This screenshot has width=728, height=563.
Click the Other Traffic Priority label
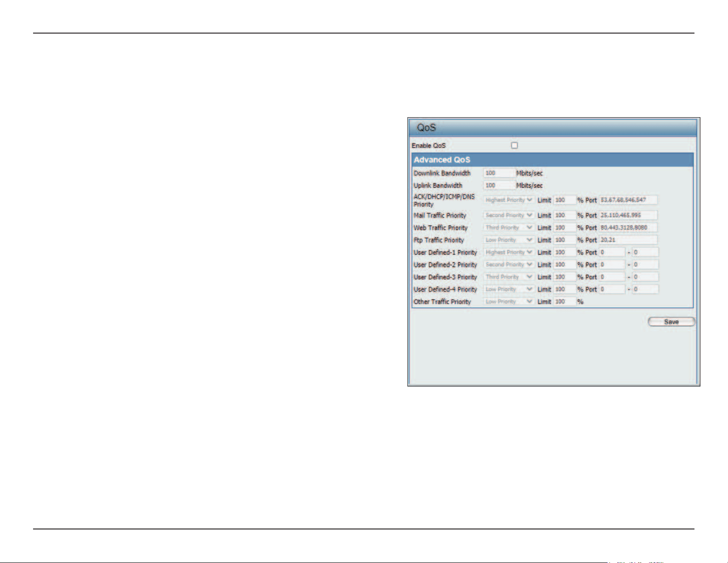pos(442,302)
